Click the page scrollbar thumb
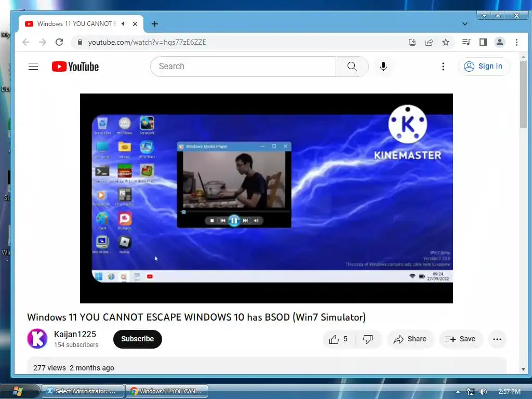The width and height of the screenshot is (532, 399). [x=523, y=95]
